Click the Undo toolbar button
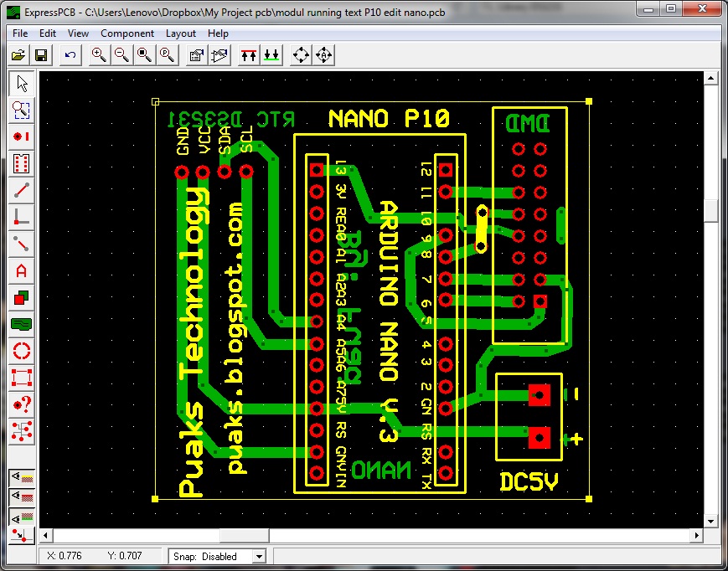This screenshot has height=571, width=728. point(71,54)
